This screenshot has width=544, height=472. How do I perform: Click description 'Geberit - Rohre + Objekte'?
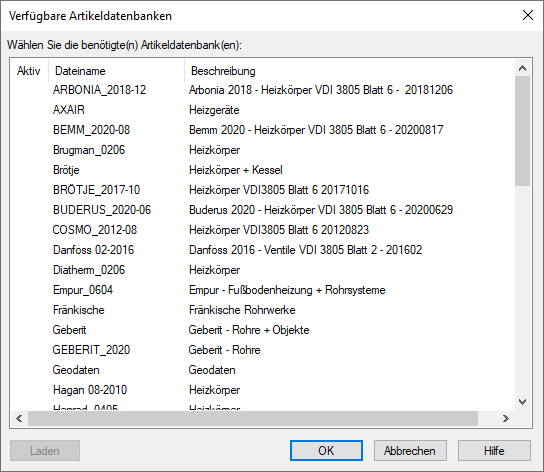(x=249, y=330)
